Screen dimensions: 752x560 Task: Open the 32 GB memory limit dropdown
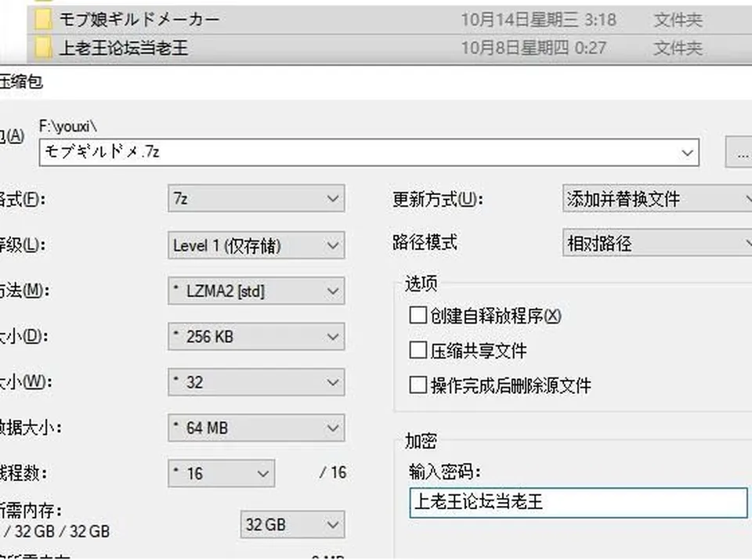[292, 525]
